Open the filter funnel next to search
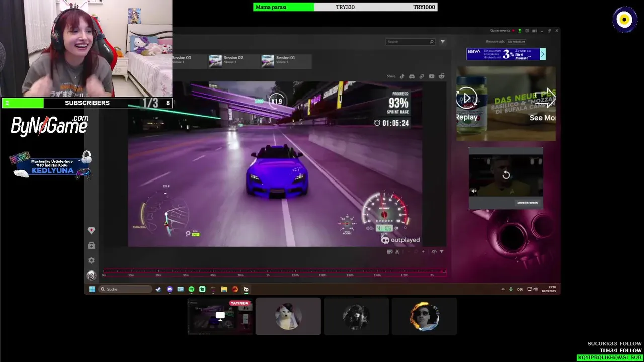 tap(443, 42)
